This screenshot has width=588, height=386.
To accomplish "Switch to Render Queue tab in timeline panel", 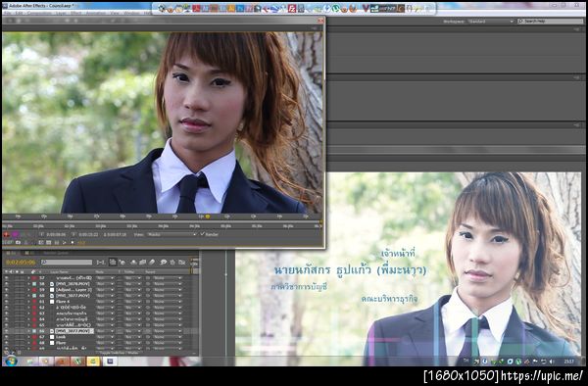I will coord(56,254).
